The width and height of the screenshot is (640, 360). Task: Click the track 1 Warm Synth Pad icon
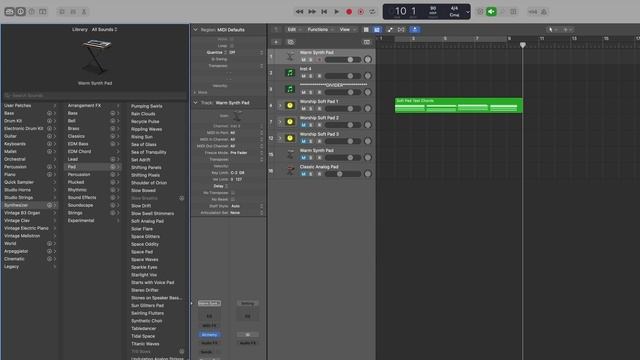[290, 56]
